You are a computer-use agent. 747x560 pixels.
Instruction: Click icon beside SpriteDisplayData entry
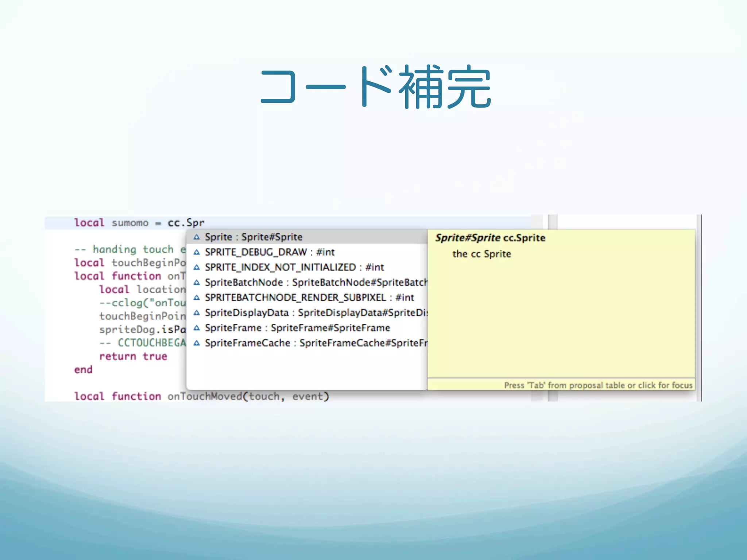tap(197, 313)
